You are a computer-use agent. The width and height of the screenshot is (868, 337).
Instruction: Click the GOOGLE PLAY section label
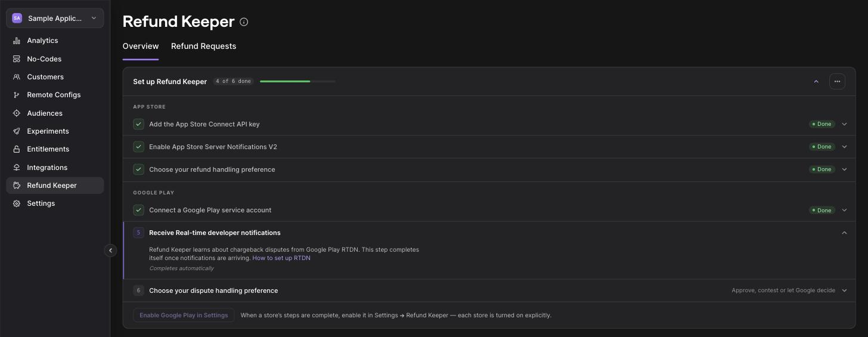(153, 193)
